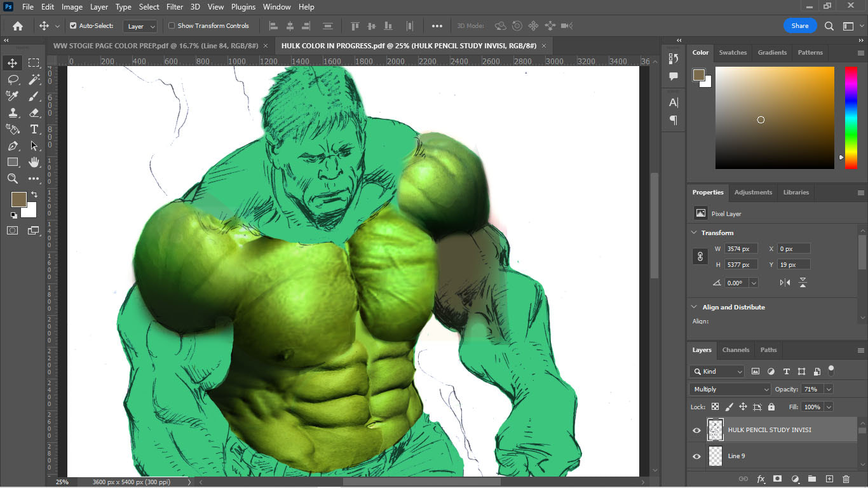Image resolution: width=868 pixels, height=488 pixels.
Task: Open Opacity slider dropdown arrow
Action: point(829,389)
